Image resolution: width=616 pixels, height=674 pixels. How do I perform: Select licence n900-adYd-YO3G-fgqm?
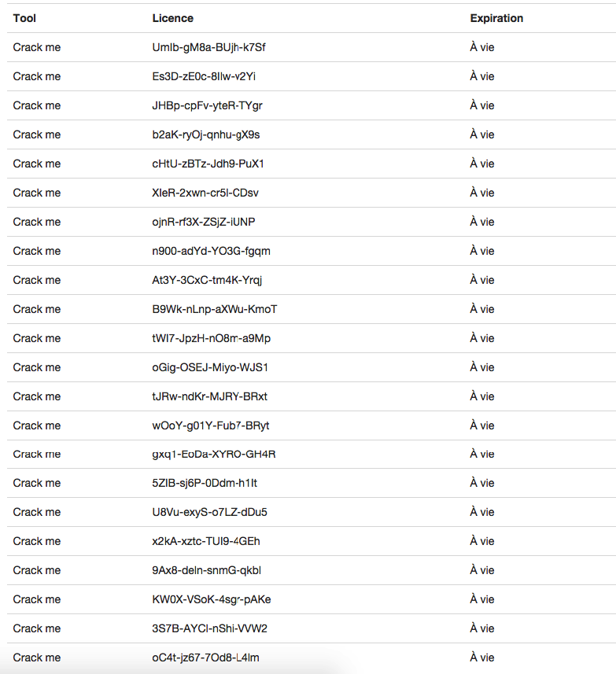pos(211,251)
